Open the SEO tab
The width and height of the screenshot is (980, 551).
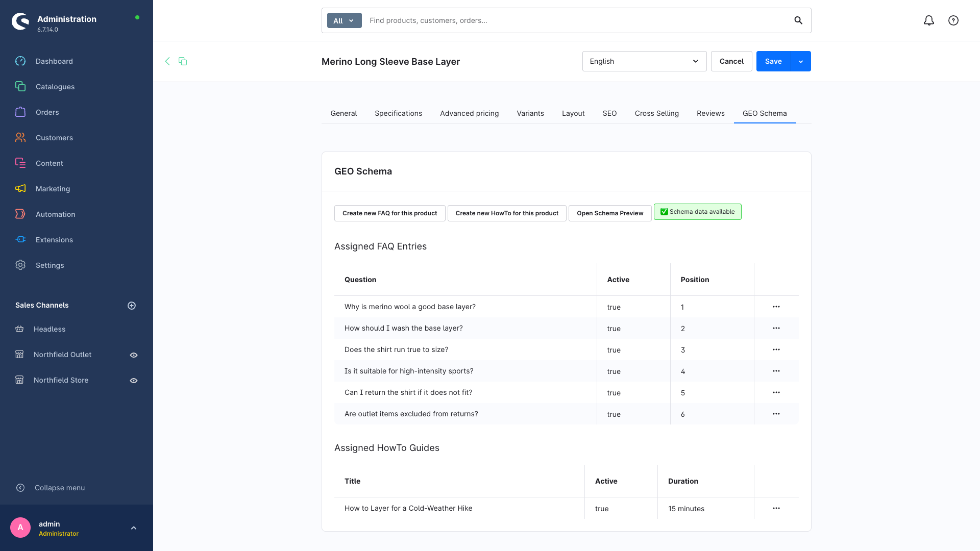609,113
